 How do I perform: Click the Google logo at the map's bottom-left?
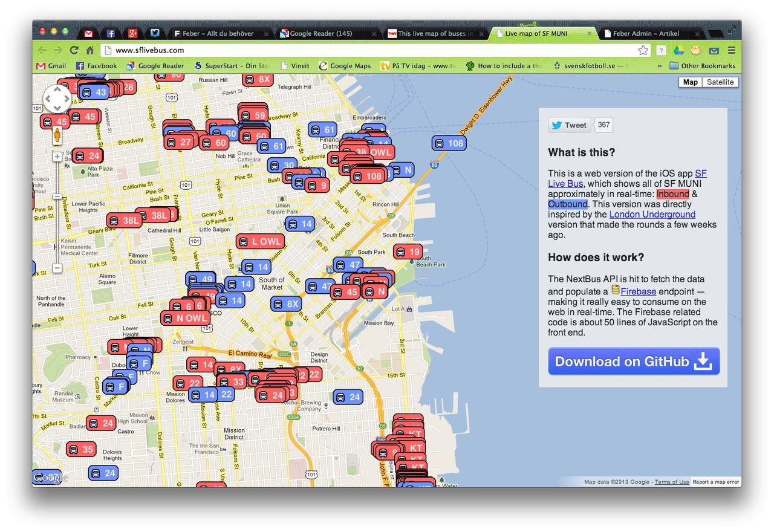click(50, 478)
